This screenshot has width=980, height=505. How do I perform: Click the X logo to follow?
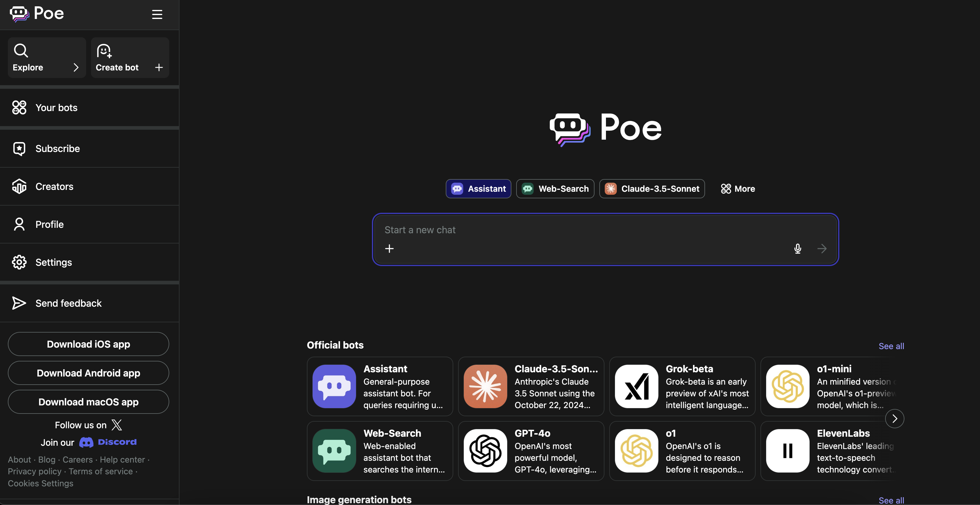(x=117, y=425)
